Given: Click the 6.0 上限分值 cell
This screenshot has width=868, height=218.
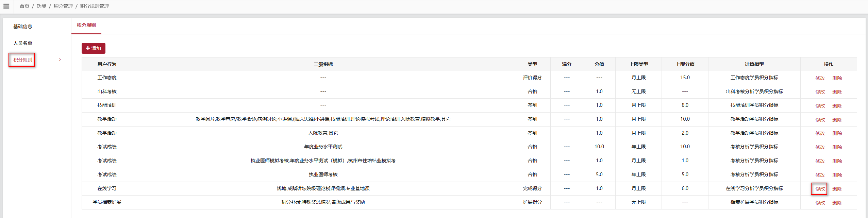Looking at the screenshot, I should 685,188.
